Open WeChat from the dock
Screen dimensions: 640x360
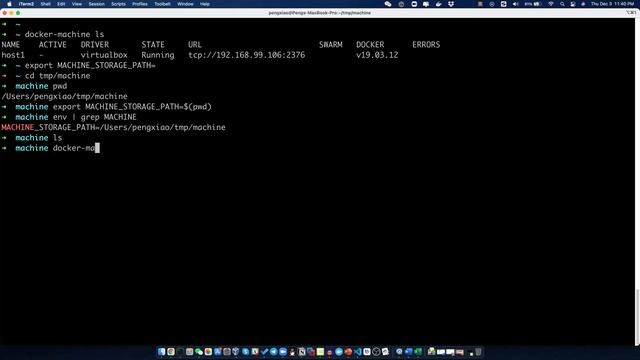click(199, 351)
